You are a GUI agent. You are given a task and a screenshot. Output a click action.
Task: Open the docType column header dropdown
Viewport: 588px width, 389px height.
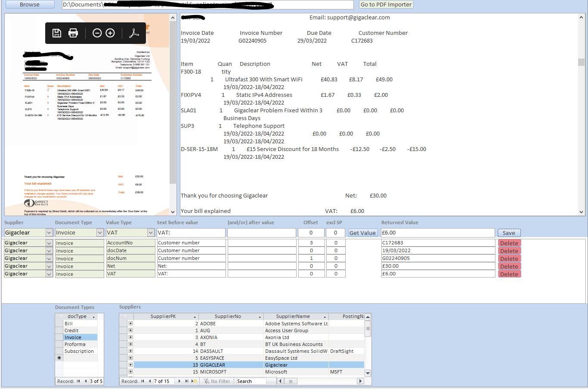click(x=93, y=317)
